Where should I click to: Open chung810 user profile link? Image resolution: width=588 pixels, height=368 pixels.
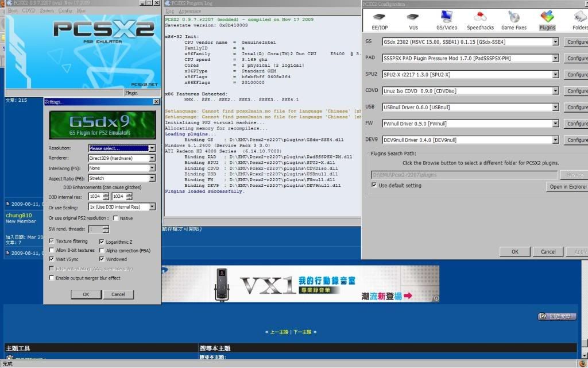[19, 215]
